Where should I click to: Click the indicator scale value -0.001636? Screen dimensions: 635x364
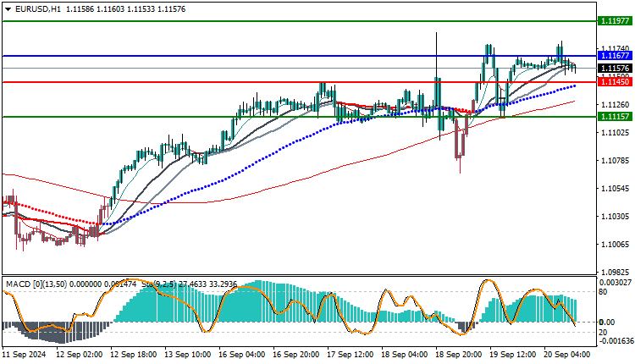click(x=616, y=341)
